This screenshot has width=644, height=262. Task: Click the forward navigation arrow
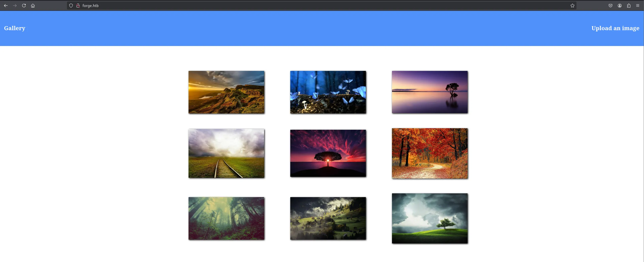tap(15, 6)
